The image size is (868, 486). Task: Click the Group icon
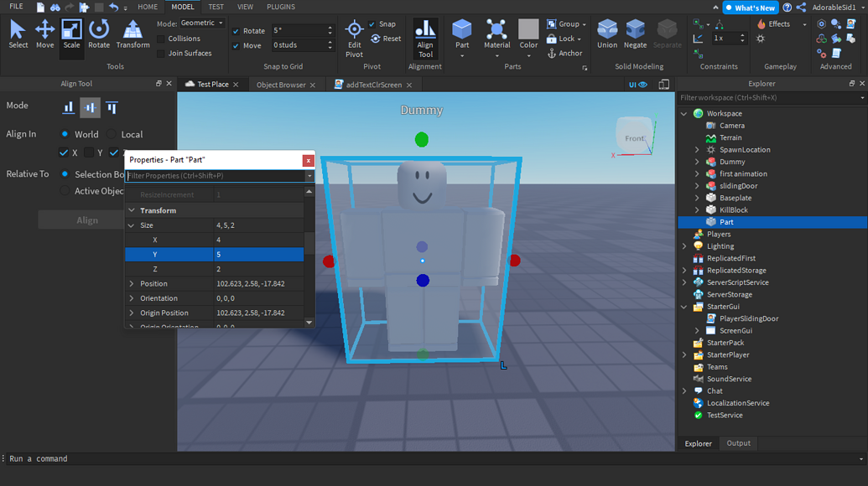coord(551,23)
